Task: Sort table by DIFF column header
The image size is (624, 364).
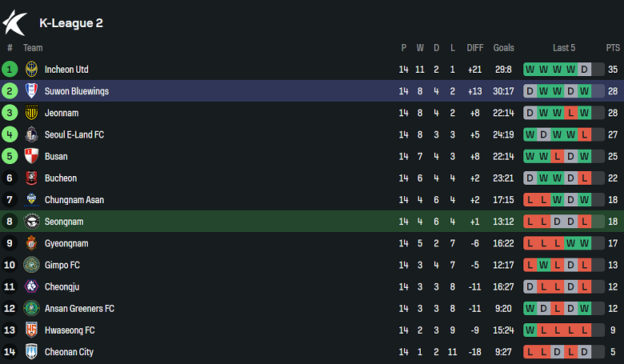Action: coord(475,48)
